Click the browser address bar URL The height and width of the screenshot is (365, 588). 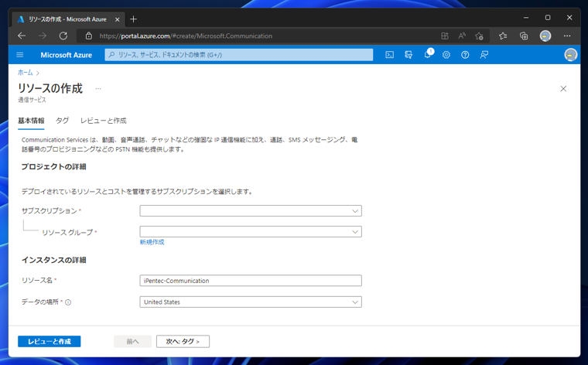coord(186,36)
